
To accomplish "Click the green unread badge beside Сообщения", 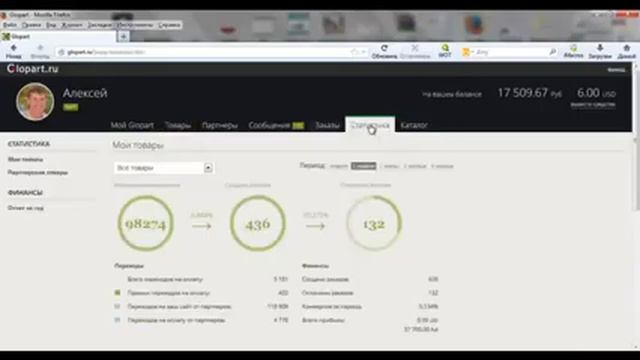I will click(x=298, y=125).
